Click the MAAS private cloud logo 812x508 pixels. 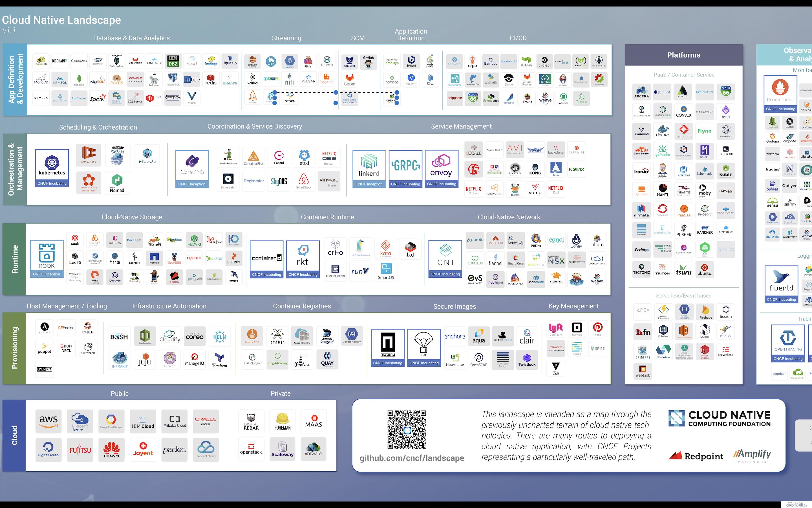[x=314, y=421]
